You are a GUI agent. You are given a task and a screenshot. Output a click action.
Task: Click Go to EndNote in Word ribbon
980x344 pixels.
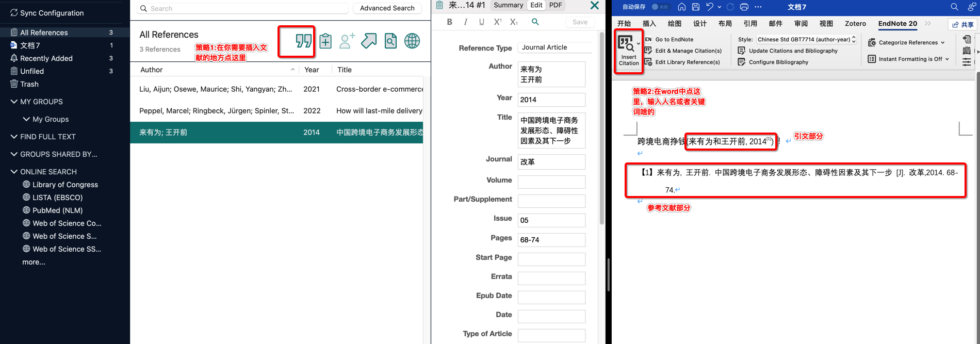669,39
